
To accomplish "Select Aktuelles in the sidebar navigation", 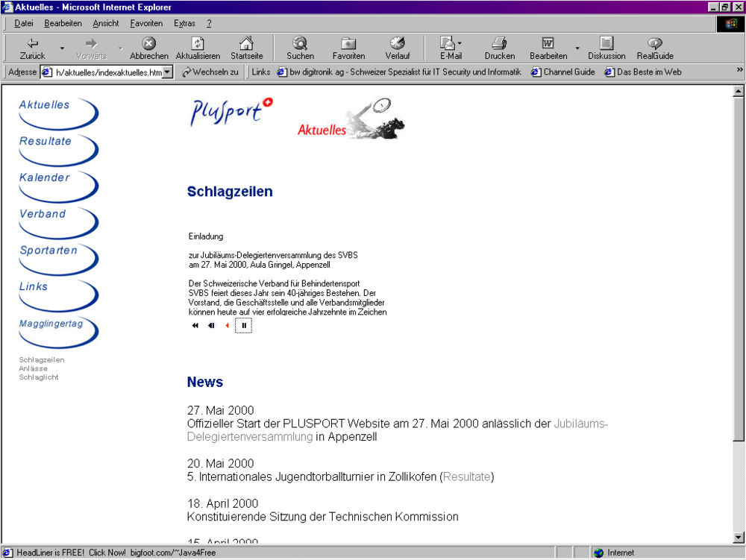I will tap(58, 113).
